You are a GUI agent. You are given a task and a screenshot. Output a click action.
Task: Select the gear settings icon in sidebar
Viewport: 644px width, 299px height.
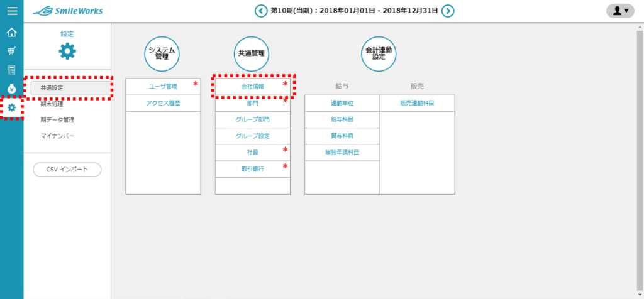click(x=11, y=107)
